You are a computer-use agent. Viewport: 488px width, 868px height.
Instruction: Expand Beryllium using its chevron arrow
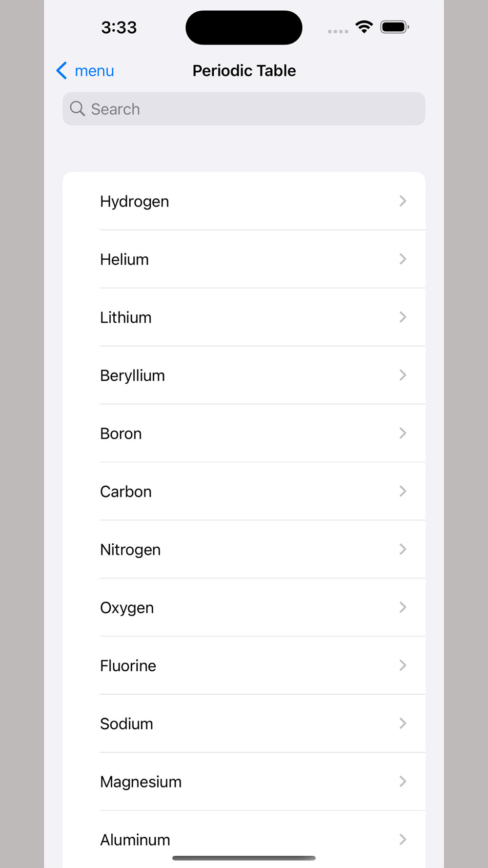(x=403, y=375)
